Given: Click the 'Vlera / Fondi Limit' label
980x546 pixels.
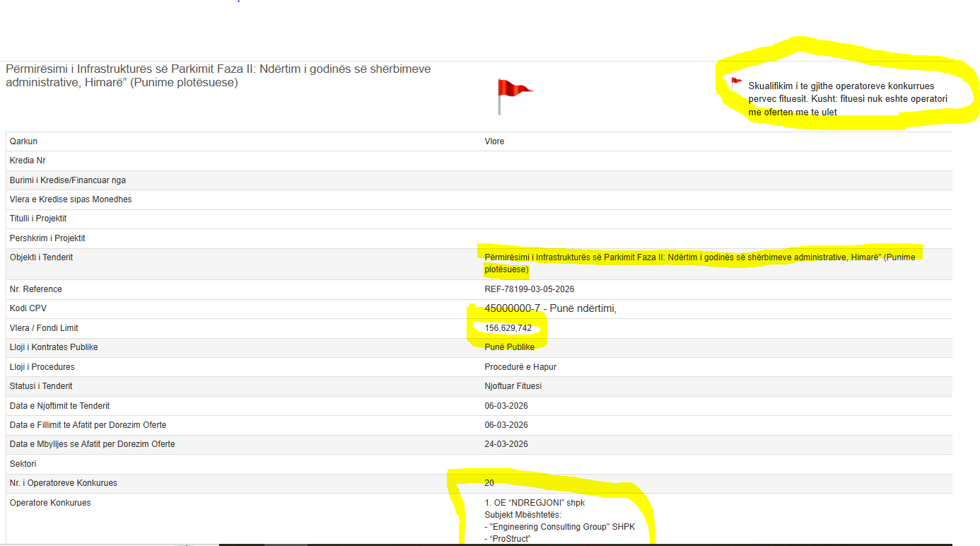Looking at the screenshot, I should 44,328.
